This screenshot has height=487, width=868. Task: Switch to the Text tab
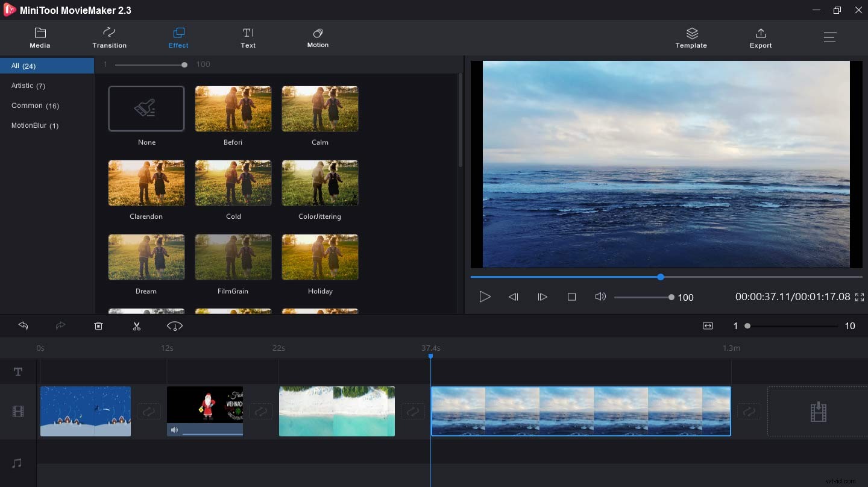[x=248, y=37]
